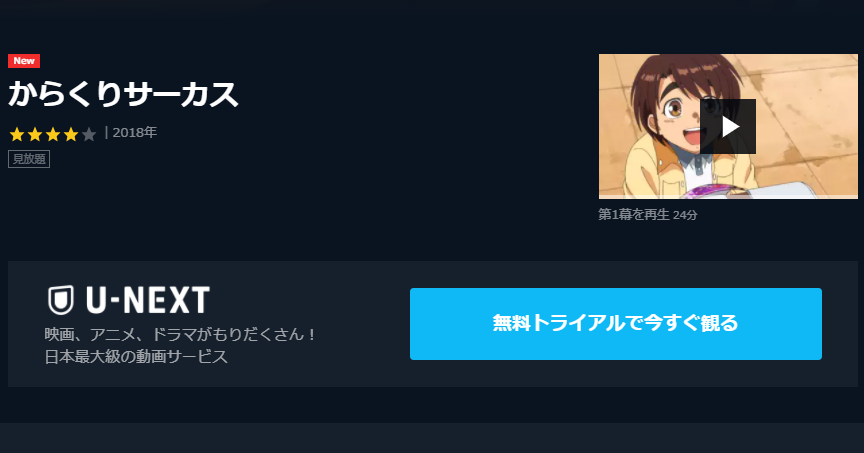
Task: Select the fourth gold rating star
Action: click(71, 134)
